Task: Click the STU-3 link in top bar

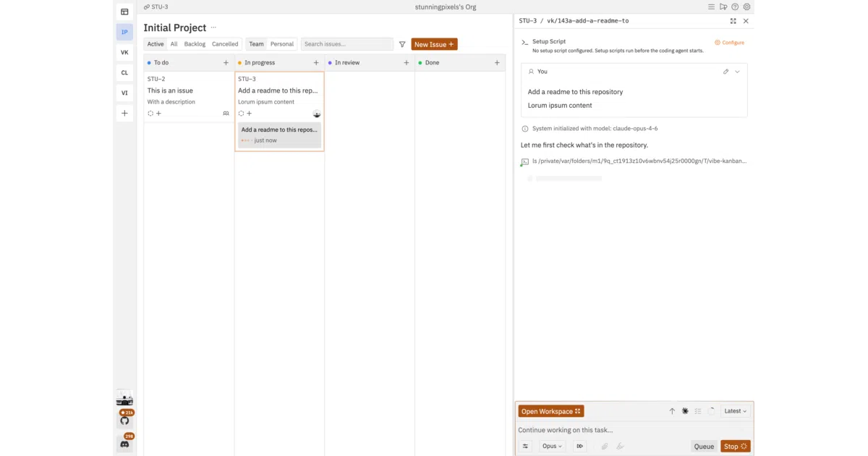Action: pyautogui.click(x=156, y=7)
